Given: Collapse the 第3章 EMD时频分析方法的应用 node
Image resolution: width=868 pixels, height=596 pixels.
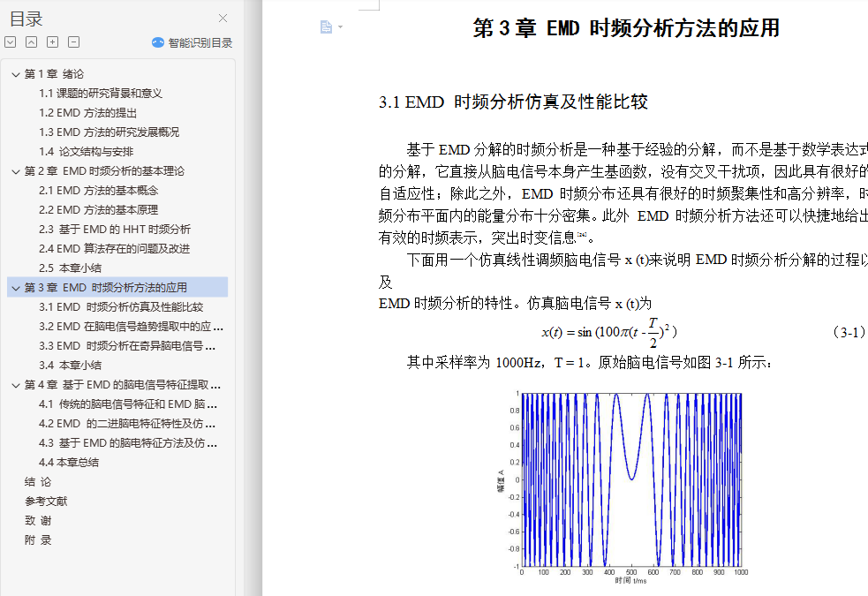Looking at the screenshot, I should [x=16, y=288].
